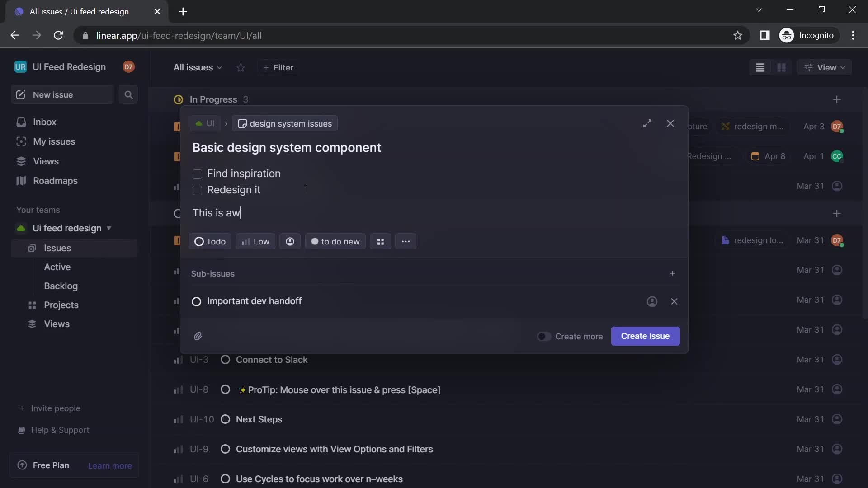Click the expand to full view icon
Image resolution: width=868 pixels, height=488 pixels.
coord(647,123)
